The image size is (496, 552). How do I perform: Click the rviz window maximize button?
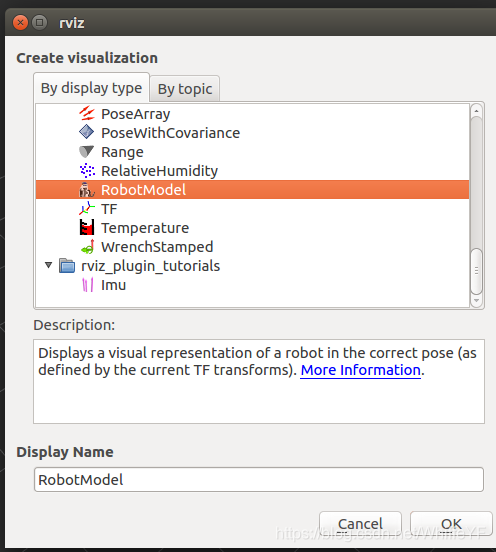(x=39, y=23)
